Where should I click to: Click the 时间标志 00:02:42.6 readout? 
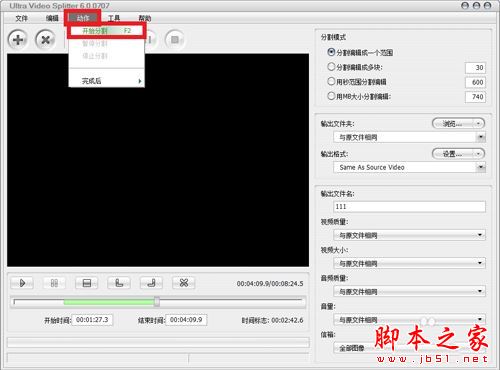(x=272, y=320)
